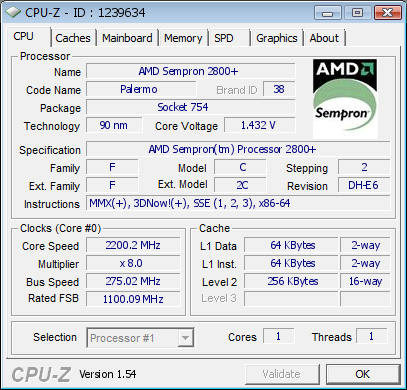
Task: Select the Memory tab
Action: [x=183, y=38]
